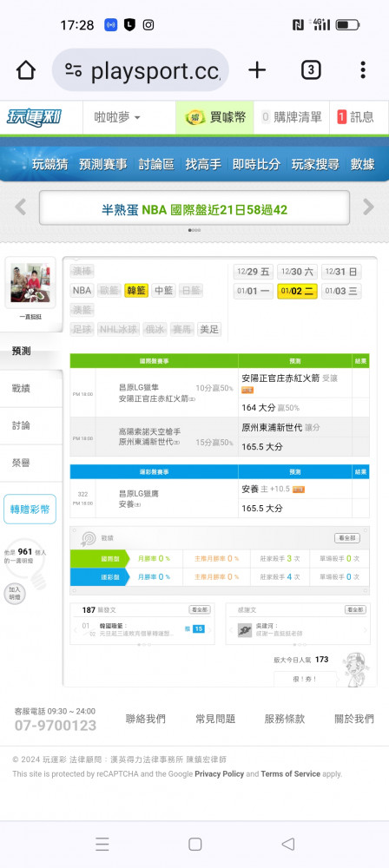Choose date 01/02 二
This screenshot has width=389, height=868.
297,291
